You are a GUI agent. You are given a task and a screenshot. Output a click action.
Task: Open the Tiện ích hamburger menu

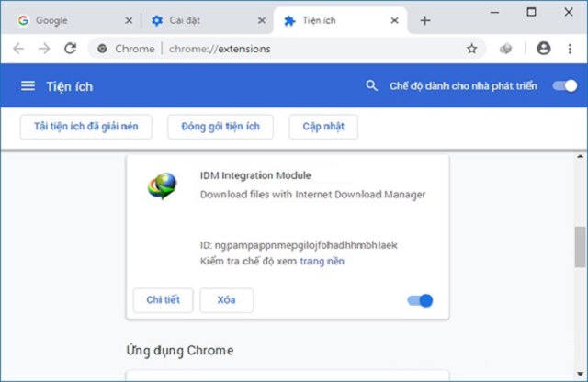point(28,86)
